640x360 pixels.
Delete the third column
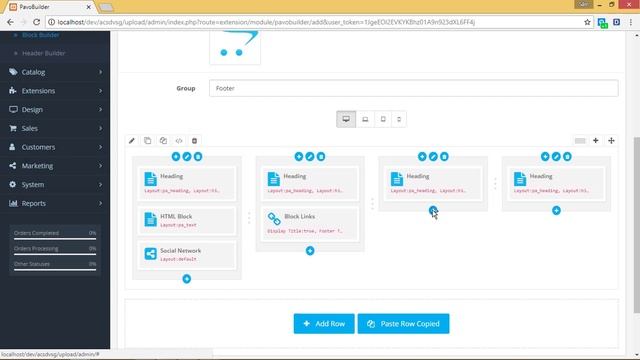444,156
